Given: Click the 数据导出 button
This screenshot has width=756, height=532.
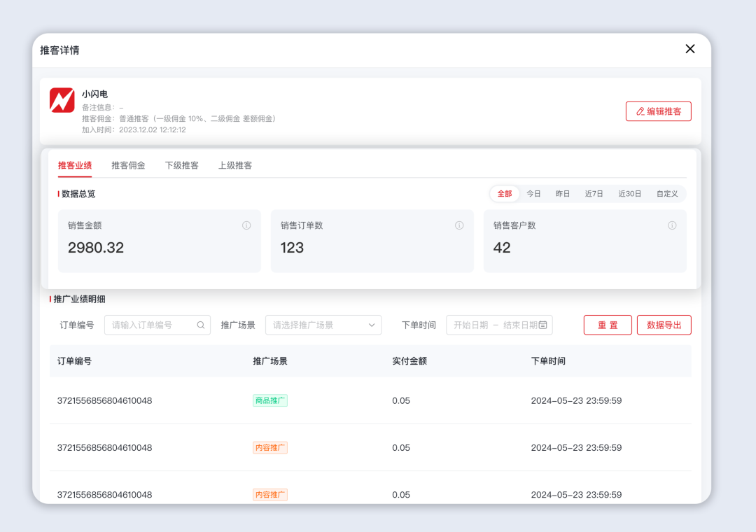Looking at the screenshot, I should 664,325.
